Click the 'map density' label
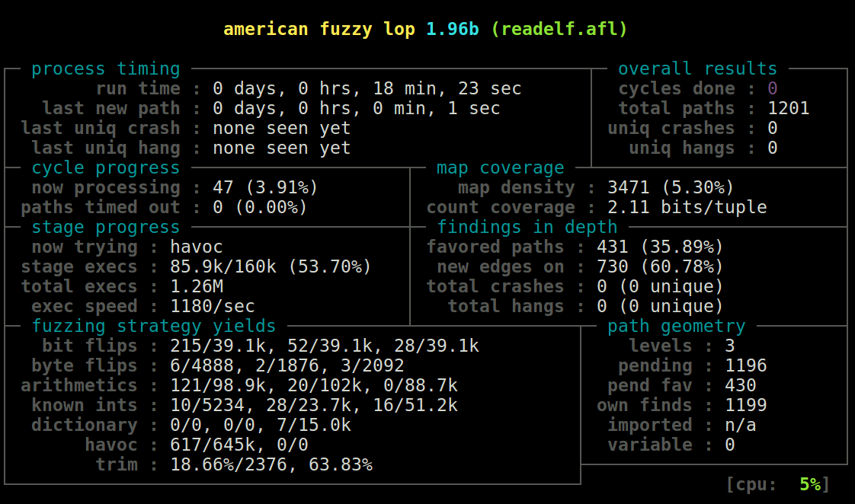 pos(517,188)
